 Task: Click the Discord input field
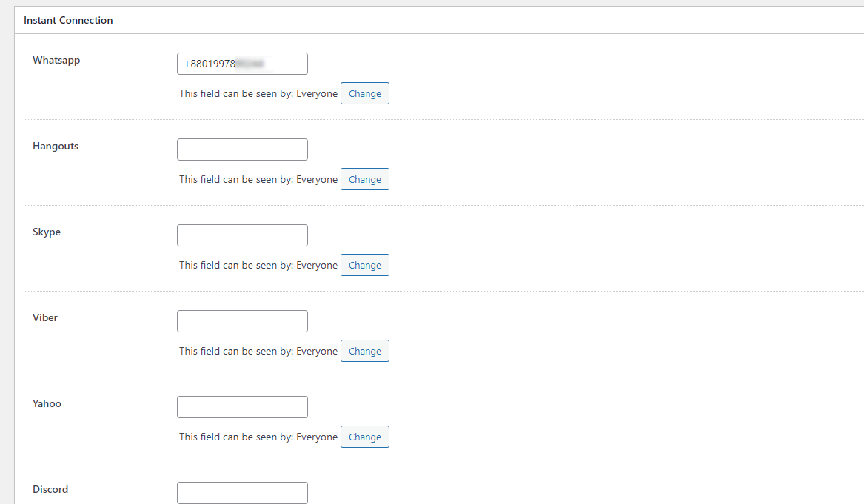tap(242, 493)
